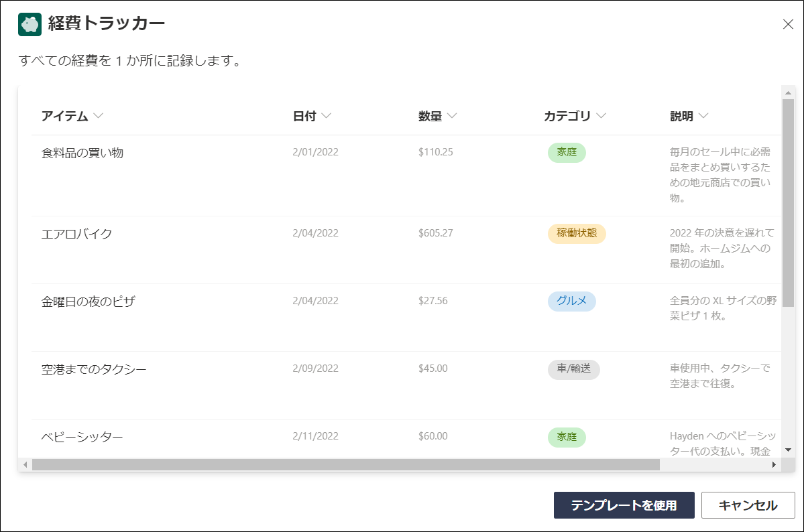Click the テンプレートを使用 button

click(x=624, y=505)
